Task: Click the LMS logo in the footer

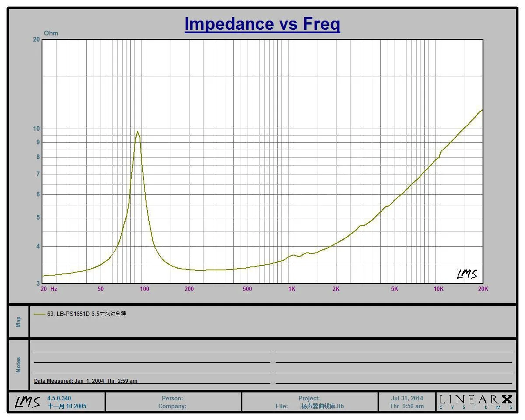Action: pyautogui.click(x=28, y=401)
